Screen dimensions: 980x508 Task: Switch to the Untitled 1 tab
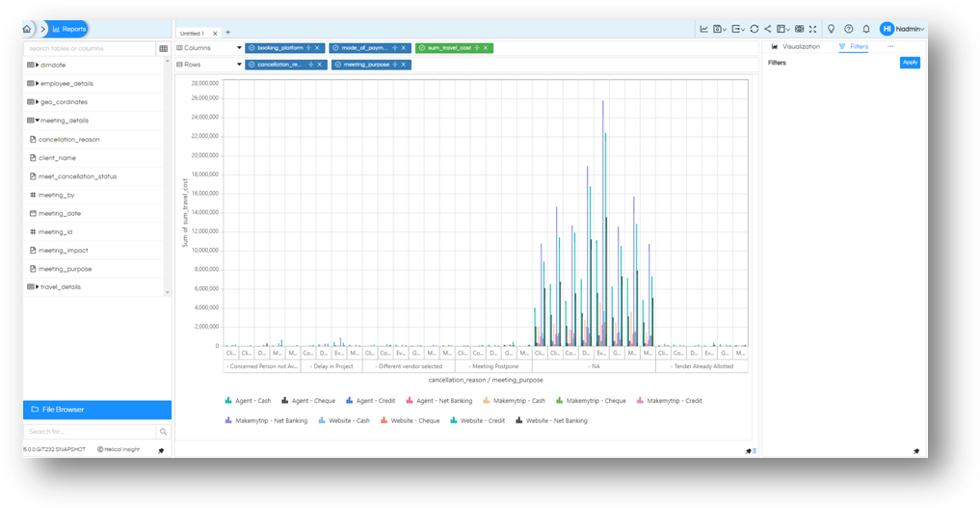[x=192, y=33]
